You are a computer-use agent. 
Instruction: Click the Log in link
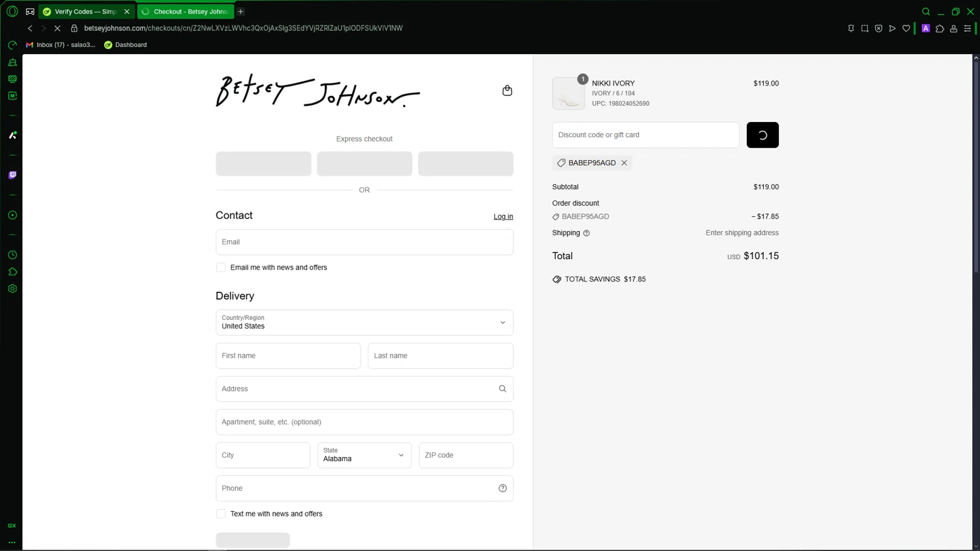[503, 217]
